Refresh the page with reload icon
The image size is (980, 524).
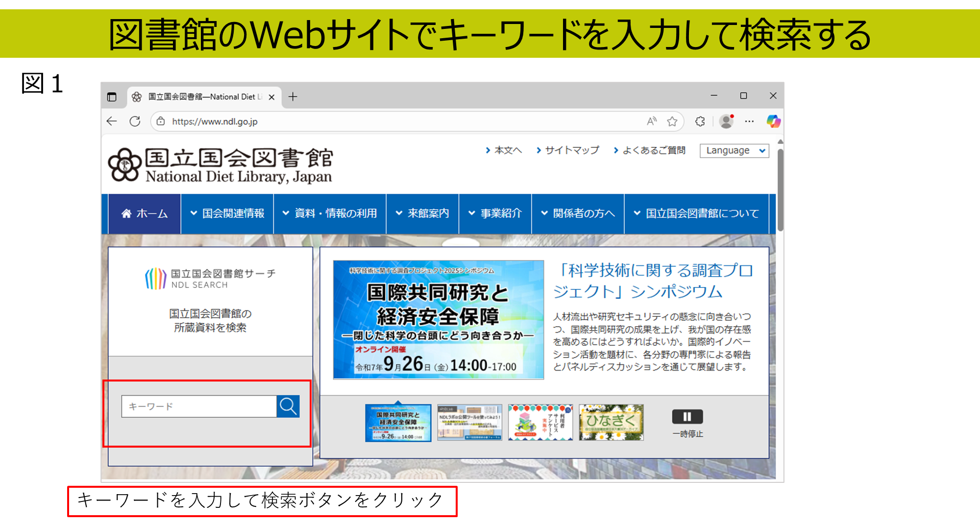pyautogui.click(x=135, y=121)
